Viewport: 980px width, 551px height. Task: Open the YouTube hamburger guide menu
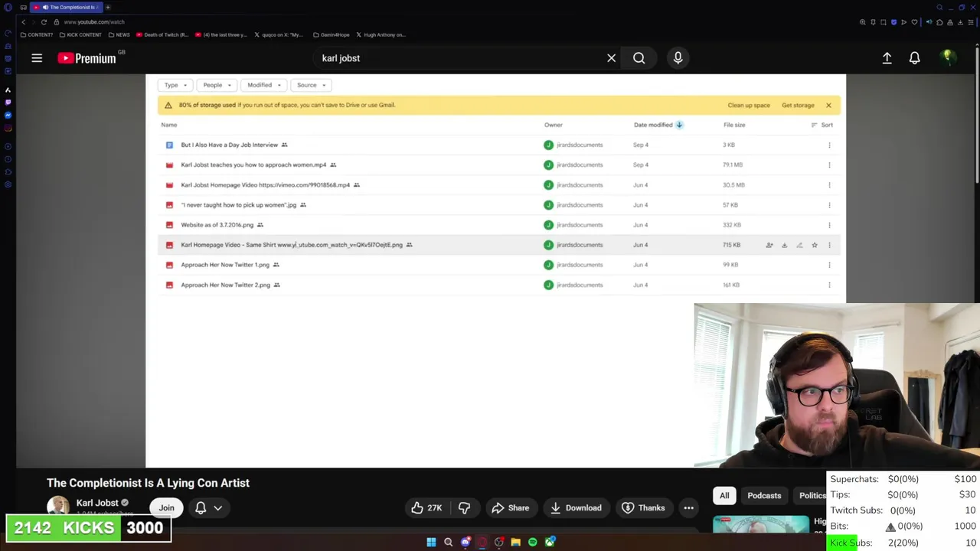click(37, 58)
